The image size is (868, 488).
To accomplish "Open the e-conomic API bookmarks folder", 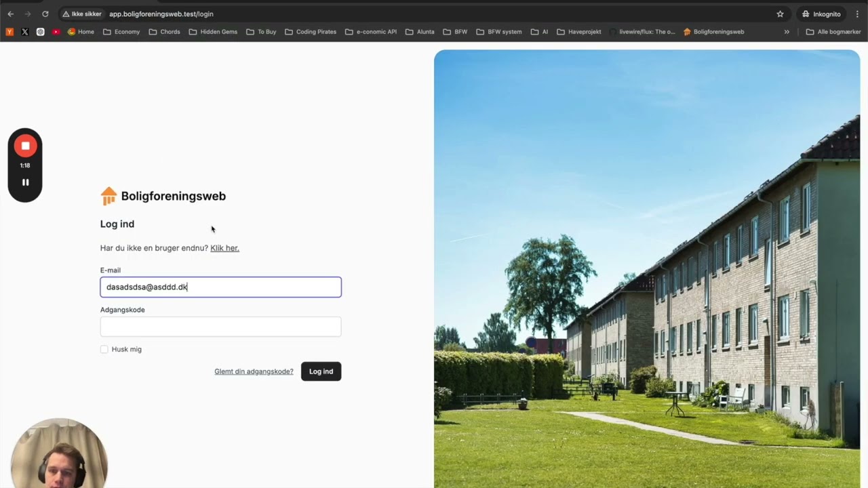I will point(371,32).
